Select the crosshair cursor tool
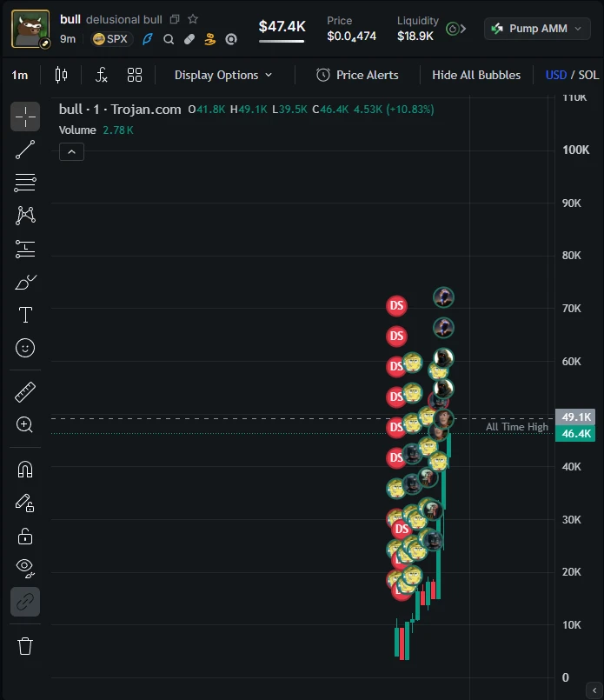The width and height of the screenshot is (604, 700). (25, 117)
